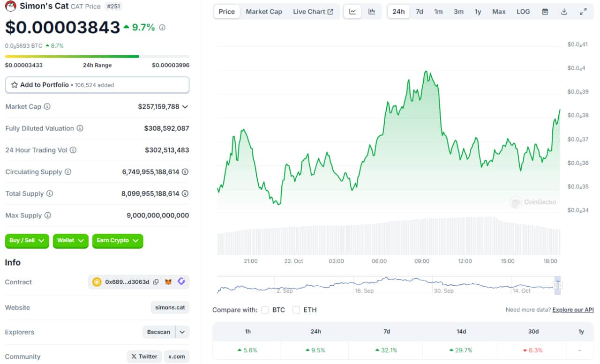Viewport: 600px width, 364px height.
Task: Expand chart to fullscreen
Action: coord(583,12)
